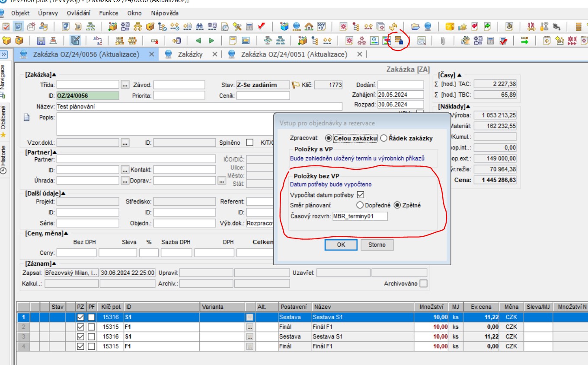The image size is (588, 365).
Task: Click the ab-ac replace text icon
Action: point(98,41)
